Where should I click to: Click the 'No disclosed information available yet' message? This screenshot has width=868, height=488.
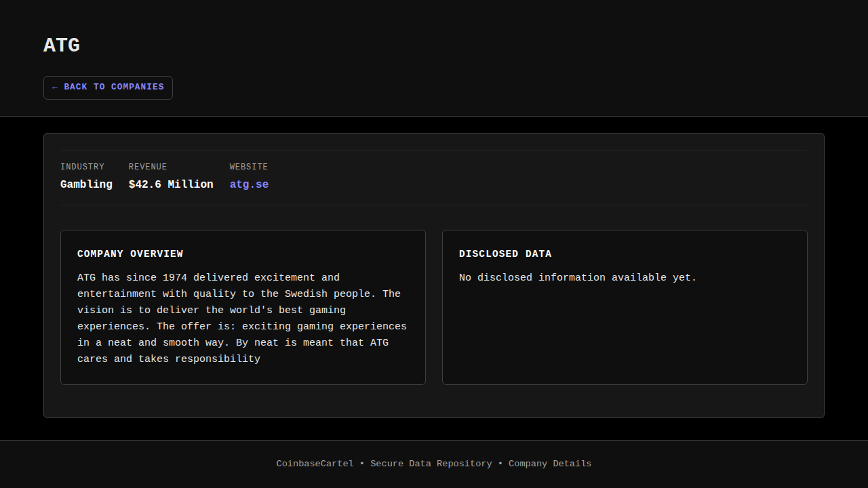(x=578, y=277)
